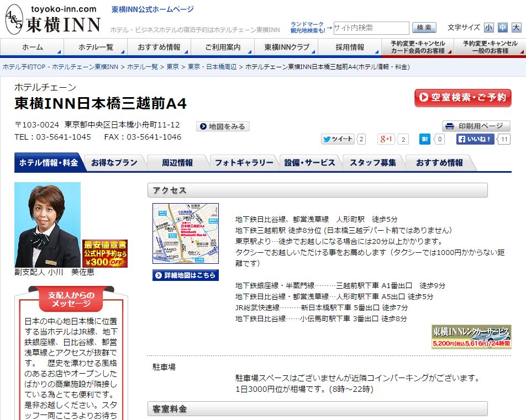Click the Toyoko Inn logo
The width and height of the screenshot is (526, 420).
(53, 20)
